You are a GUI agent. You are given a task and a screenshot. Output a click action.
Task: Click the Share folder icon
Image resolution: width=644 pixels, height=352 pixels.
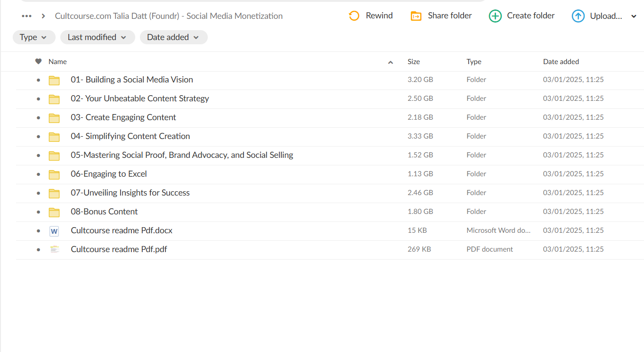point(416,16)
